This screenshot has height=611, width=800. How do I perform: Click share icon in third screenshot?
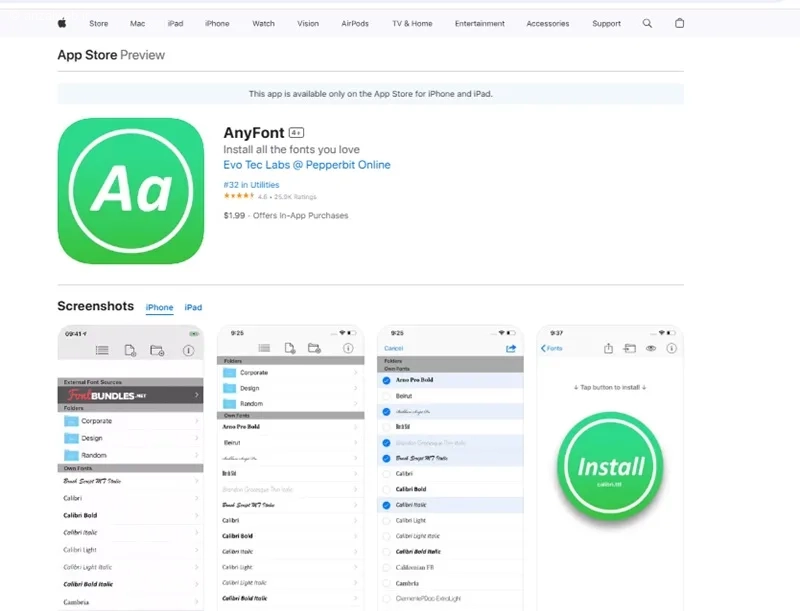point(511,348)
